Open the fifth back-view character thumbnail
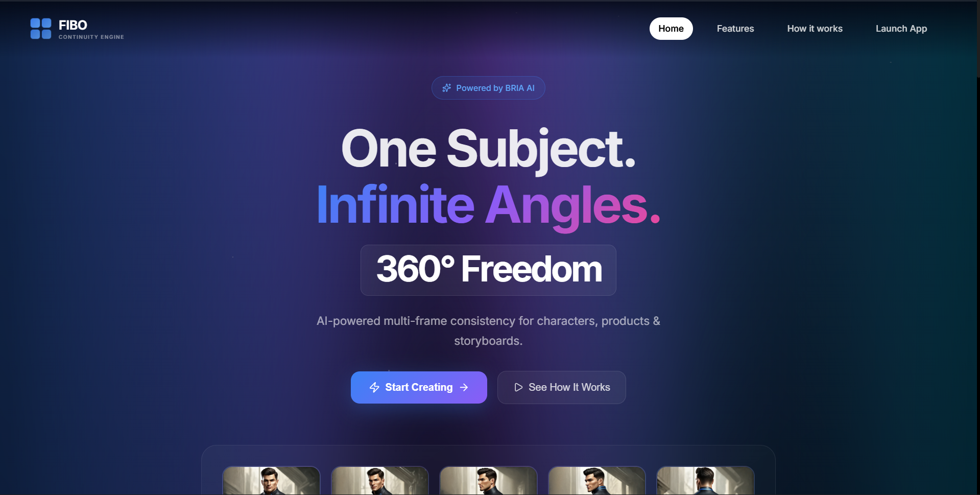 tap(705, 480)
